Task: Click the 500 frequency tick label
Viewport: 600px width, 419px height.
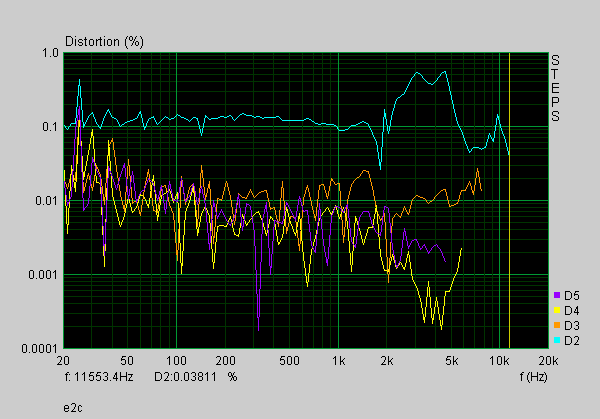Action: [x=289, y=360]
